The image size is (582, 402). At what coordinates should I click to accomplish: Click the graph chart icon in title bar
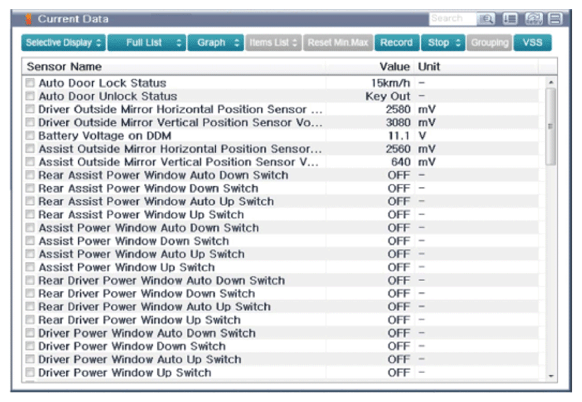(x=533, y=19)
